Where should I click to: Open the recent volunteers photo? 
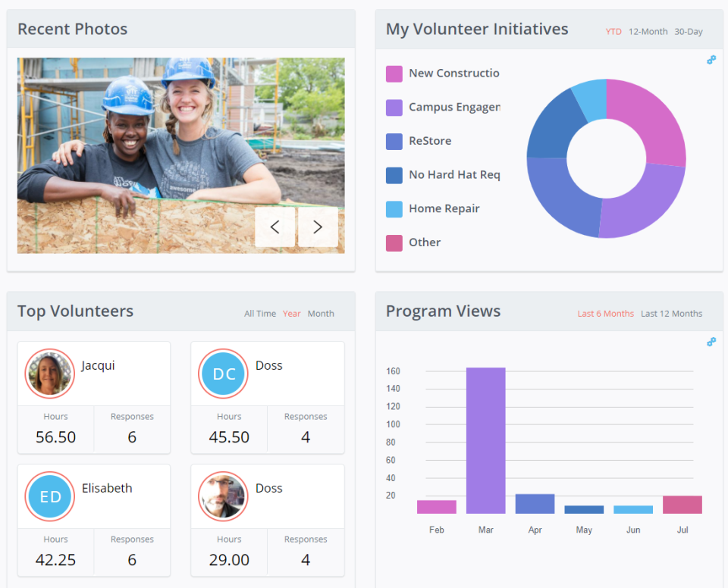click(x=181, y=155)
